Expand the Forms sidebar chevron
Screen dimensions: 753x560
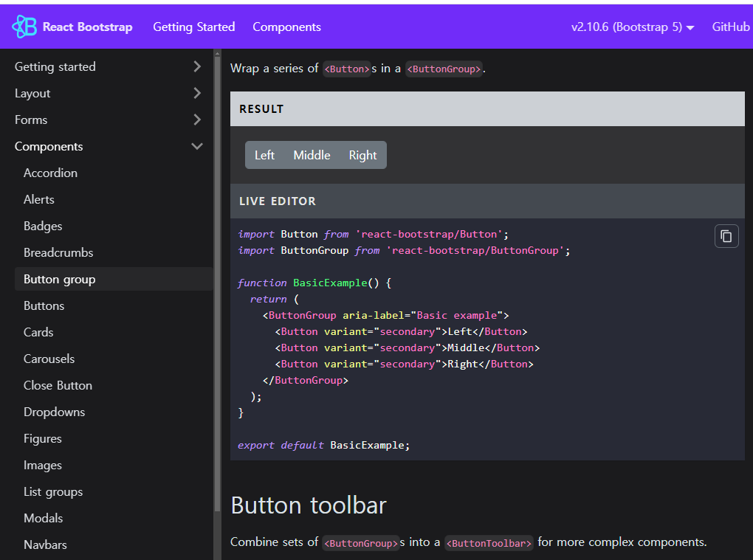tap(197, 120)
